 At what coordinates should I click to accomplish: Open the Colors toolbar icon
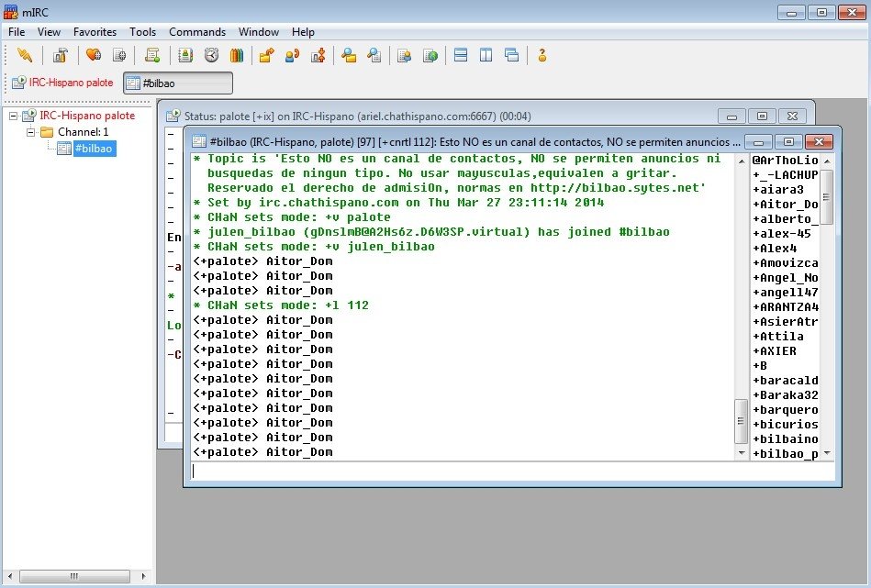(237, 55)
